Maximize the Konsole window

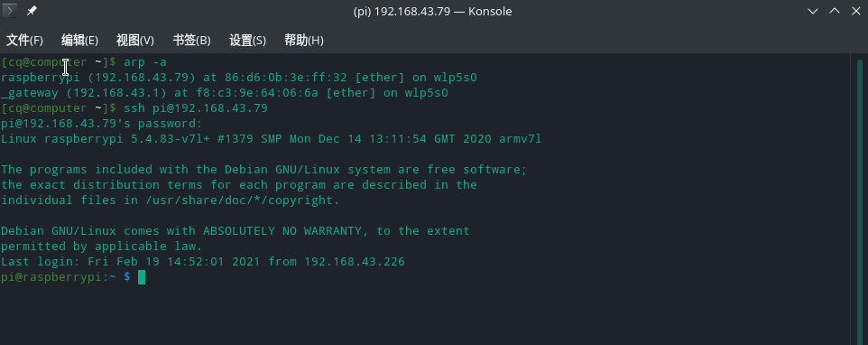point(835,11)
